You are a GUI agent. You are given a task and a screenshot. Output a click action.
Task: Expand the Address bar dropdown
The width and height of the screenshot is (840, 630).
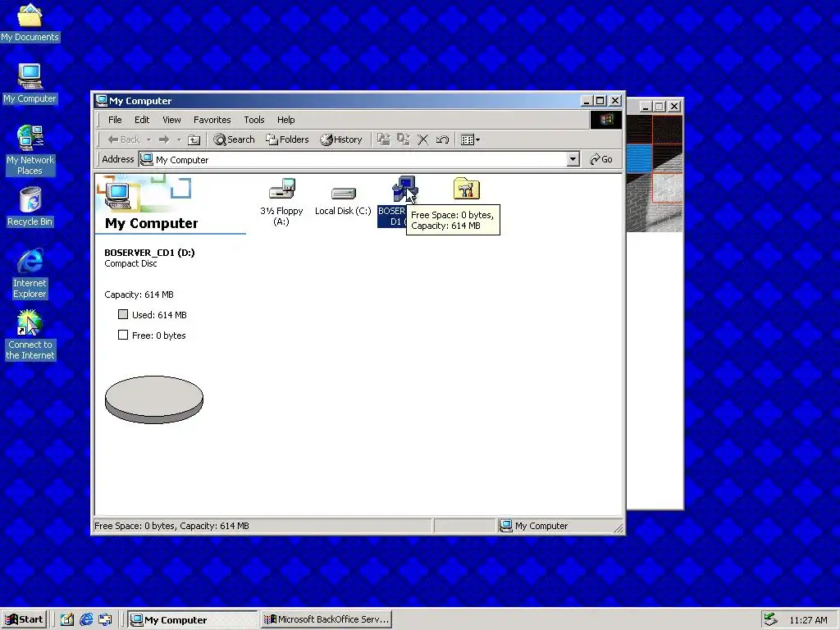point(573,159)
